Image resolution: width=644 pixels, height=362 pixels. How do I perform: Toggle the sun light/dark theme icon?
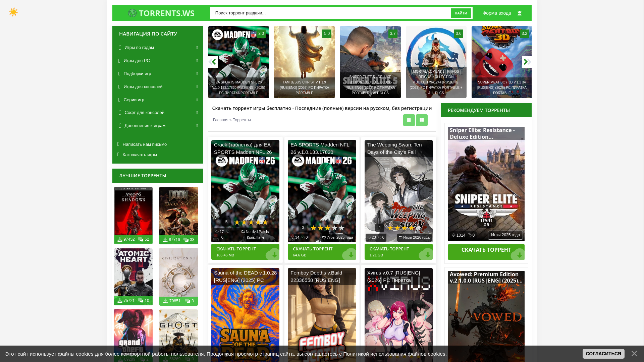pyautogui.click(x=13, y=12)
